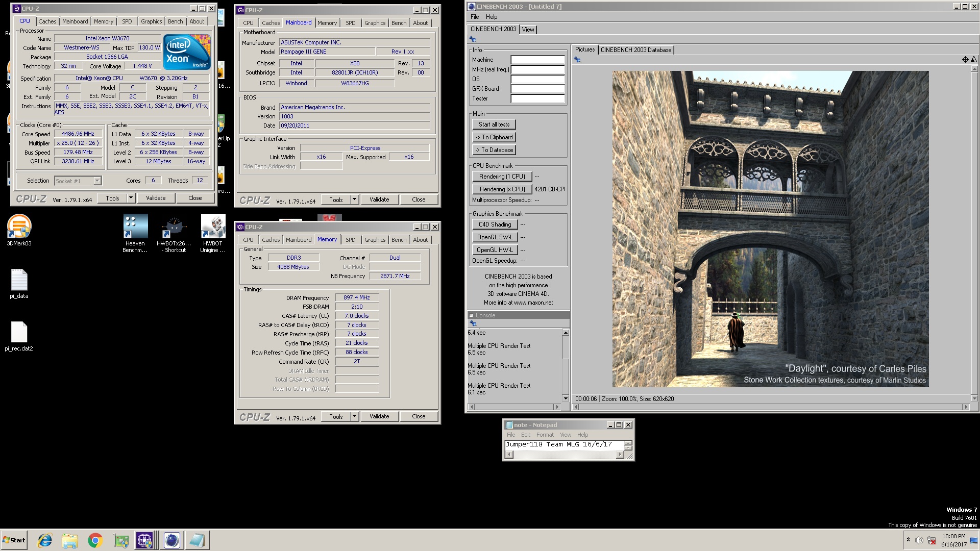This screenshot has height=551, width=980.
Task: Click Close button in CPU-Z Memory window
Action: coord(419,416)
